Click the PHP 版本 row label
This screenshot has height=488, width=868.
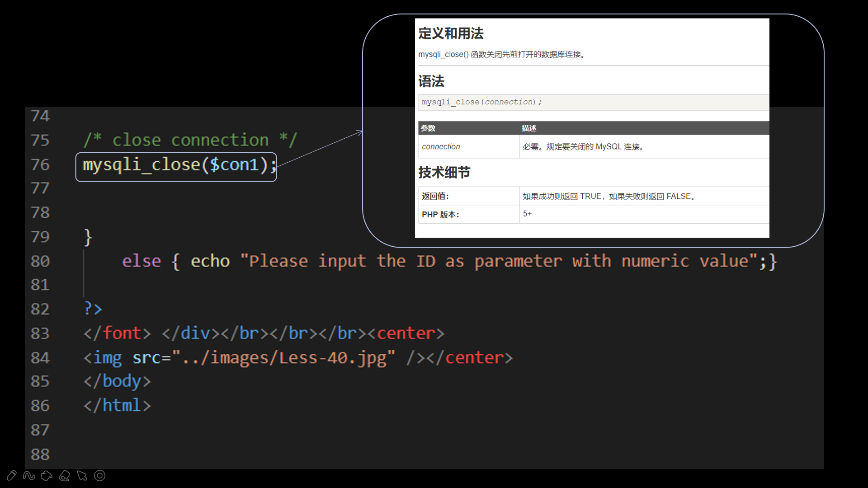click(x=440, y=215)
